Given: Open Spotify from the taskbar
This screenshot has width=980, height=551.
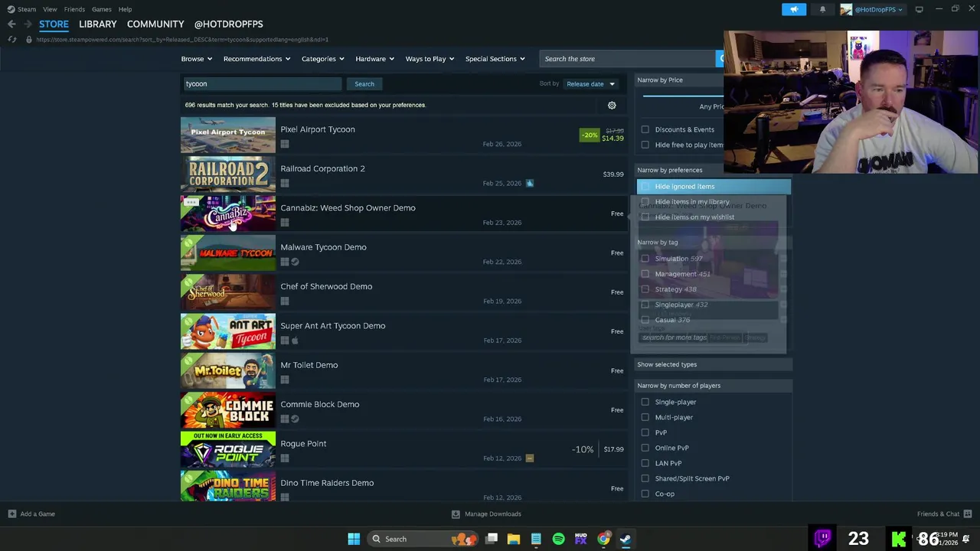Looking at the screenshot, I should 558,539.
